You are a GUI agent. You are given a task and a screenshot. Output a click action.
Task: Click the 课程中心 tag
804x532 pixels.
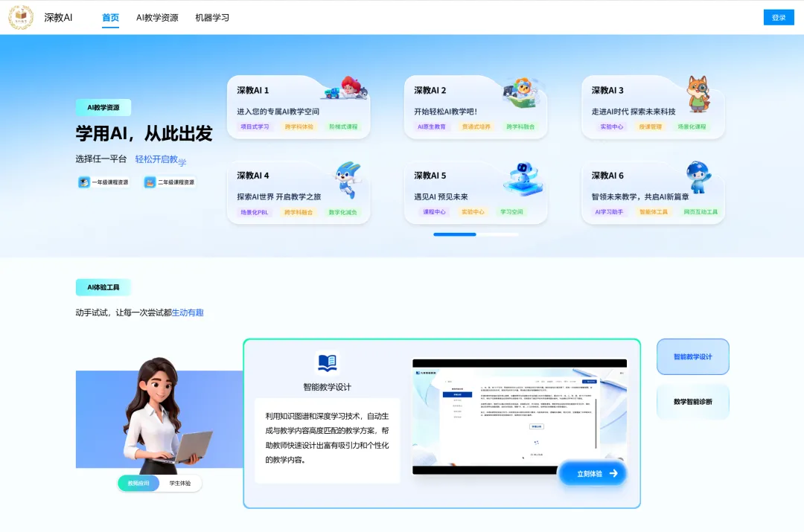434,211
